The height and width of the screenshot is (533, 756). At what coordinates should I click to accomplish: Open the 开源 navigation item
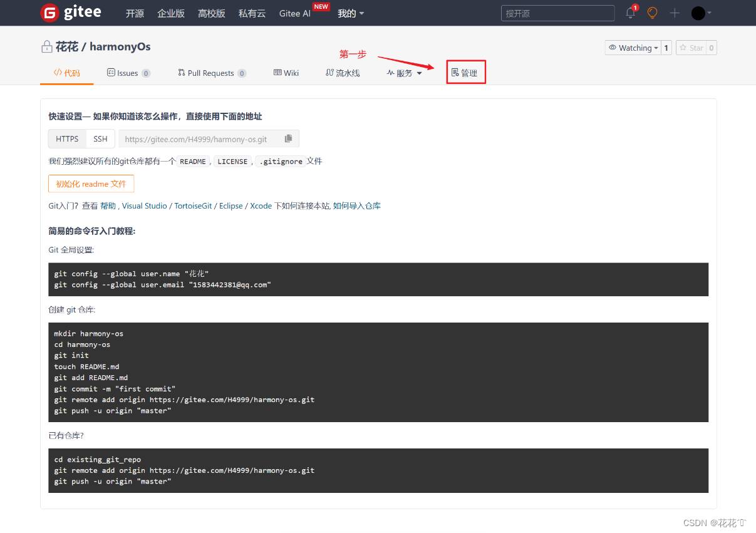pyautogui.click(x=135, y=13)
